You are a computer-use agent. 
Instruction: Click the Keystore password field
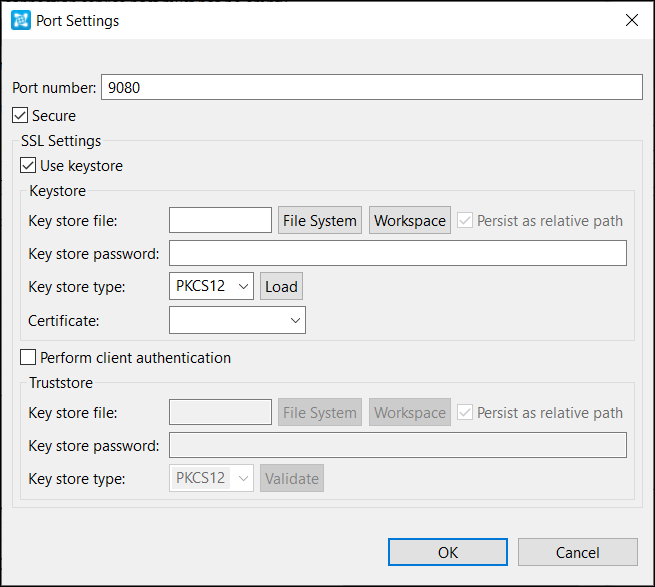[x=398, y=253]
